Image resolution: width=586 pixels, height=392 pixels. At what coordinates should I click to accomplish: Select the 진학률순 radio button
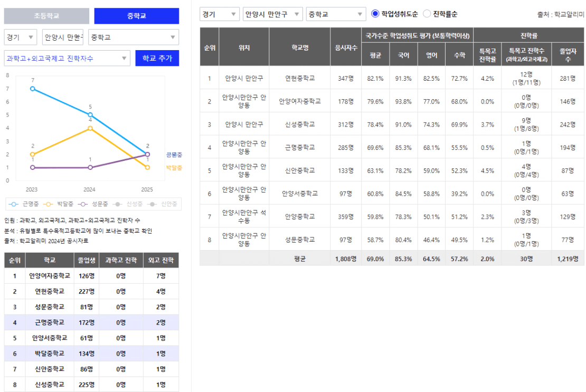click(427, 14)
